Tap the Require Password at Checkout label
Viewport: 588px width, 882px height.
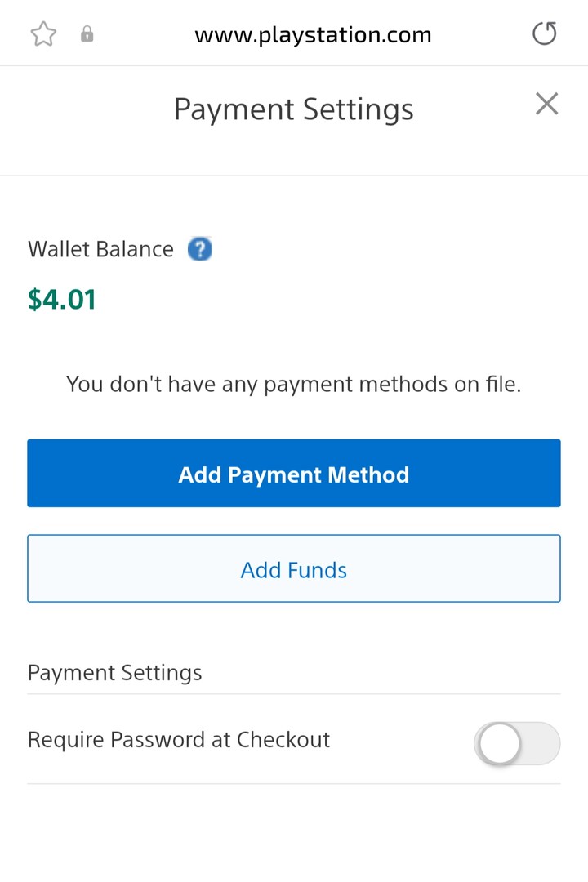pyautogui.click(x=179, y=740)
